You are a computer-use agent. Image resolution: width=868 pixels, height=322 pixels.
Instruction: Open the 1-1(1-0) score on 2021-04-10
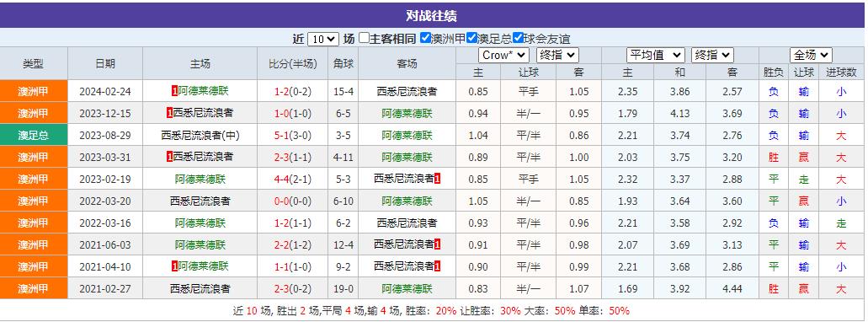293,267
